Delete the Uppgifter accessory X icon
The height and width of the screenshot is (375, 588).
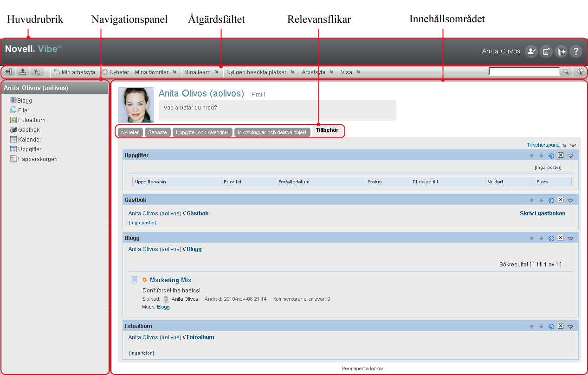561,155
